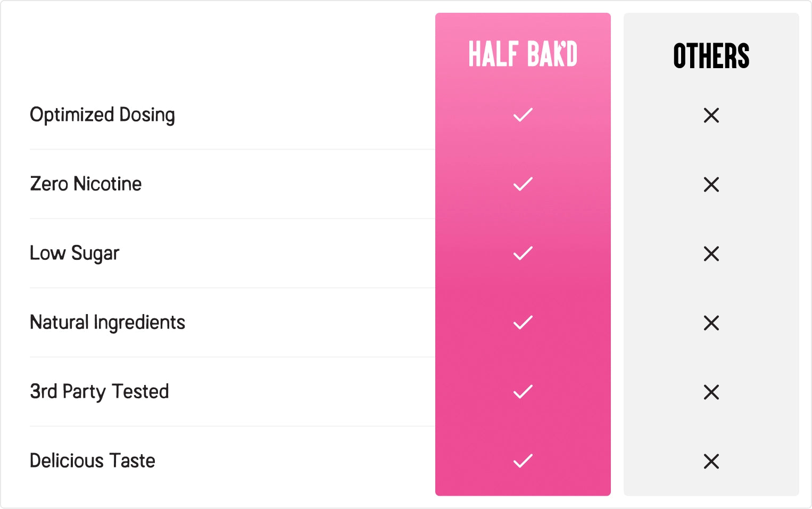Click the Half Bak'd checkmark for Natural Ingredients
Image resolution: width=812 pixels, height=509 pixels.
[523, 323]
